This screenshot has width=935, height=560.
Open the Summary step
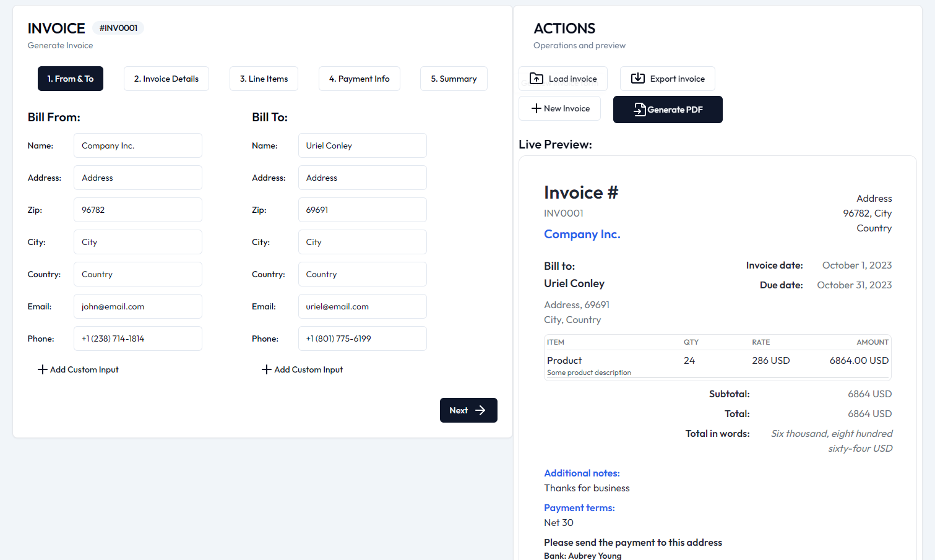point(454,79)
